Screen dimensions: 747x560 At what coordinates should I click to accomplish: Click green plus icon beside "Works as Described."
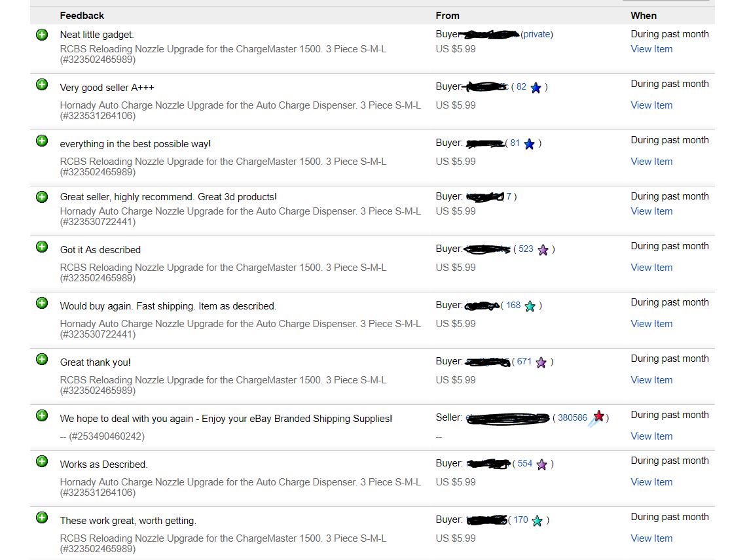coord(42,461)
